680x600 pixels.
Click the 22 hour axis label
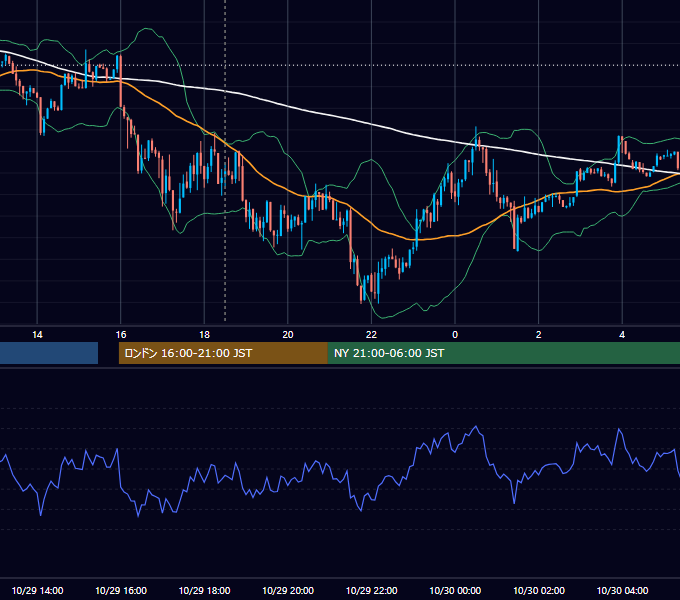point(371,335)
